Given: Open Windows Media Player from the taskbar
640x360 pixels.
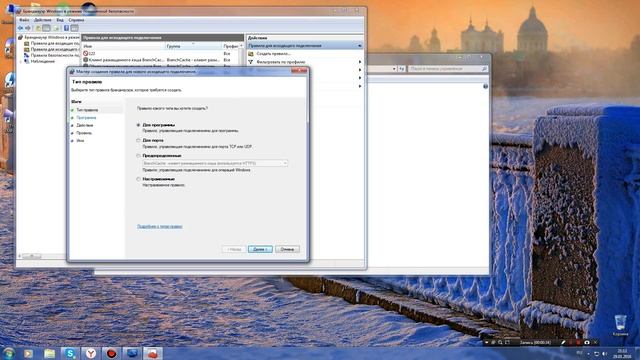Looking at the screenshot, I should coord(28,353).
